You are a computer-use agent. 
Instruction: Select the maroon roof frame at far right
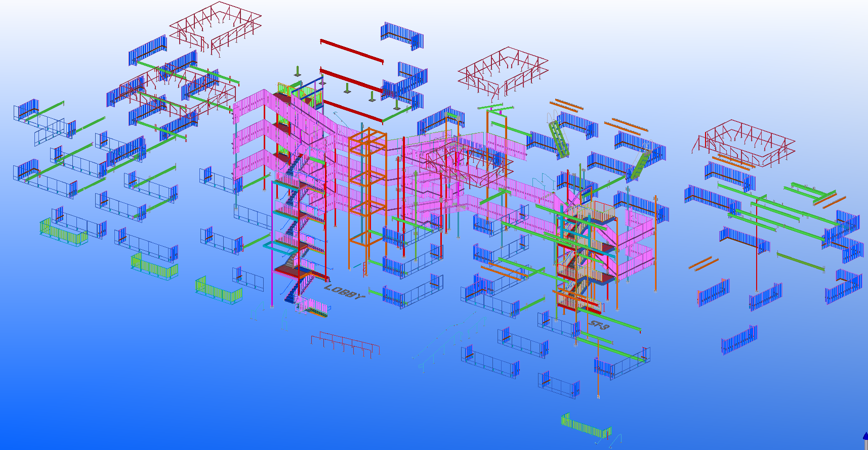(x=742, y=143)
